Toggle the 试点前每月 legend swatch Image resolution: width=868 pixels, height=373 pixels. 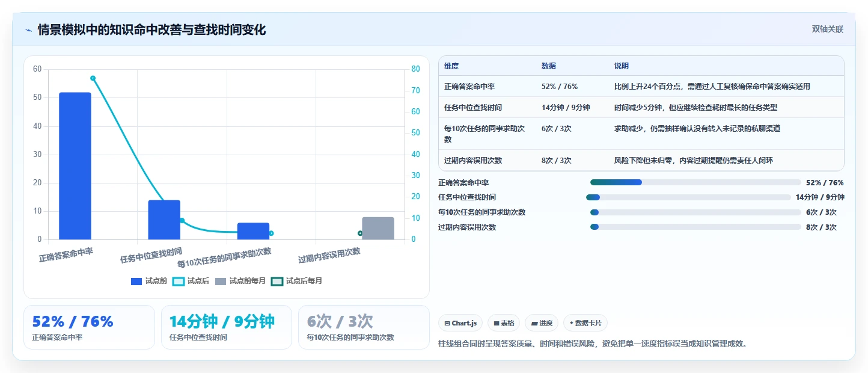pyautogui.click(x=221, y=281)
